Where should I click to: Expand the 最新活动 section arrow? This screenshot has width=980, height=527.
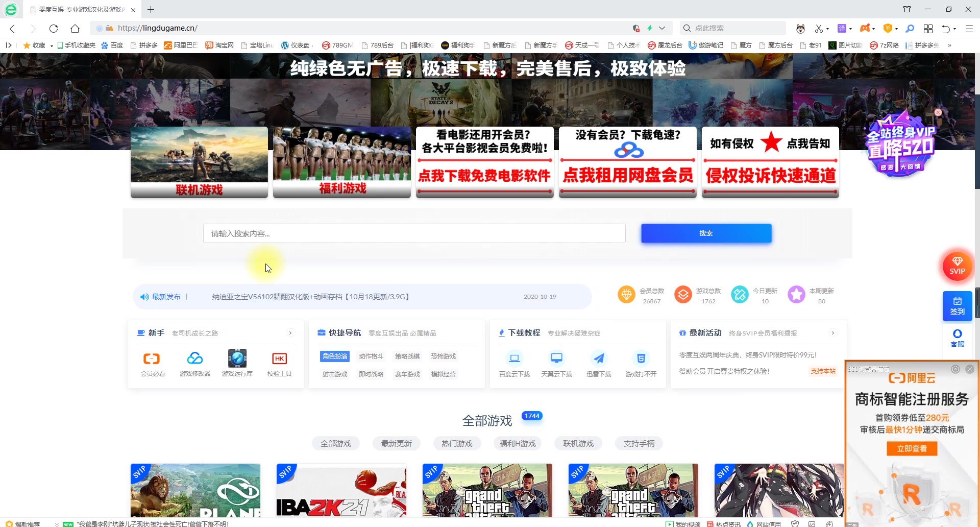click(x=833, y=333)
